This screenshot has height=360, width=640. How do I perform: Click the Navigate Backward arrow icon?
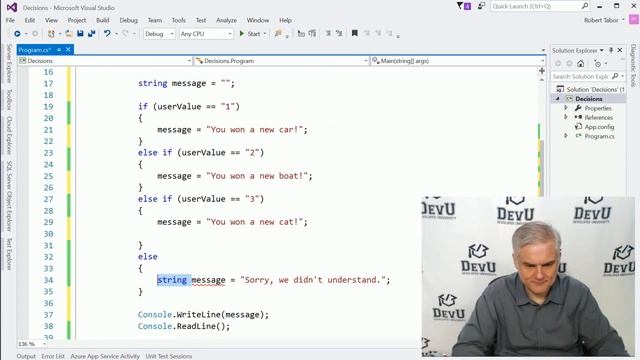[x=17, y=34]
